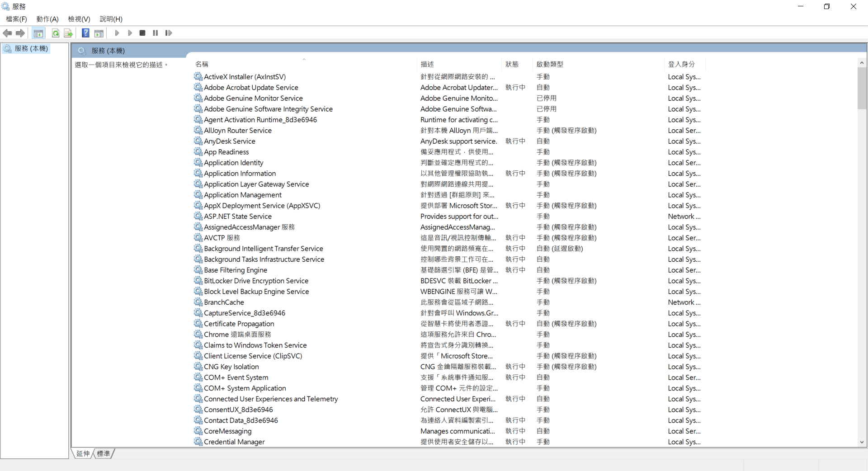This screenshot has width=868, height=471.
Task: Click the Back arrow in the toolbar
Action: coord(7,33)
